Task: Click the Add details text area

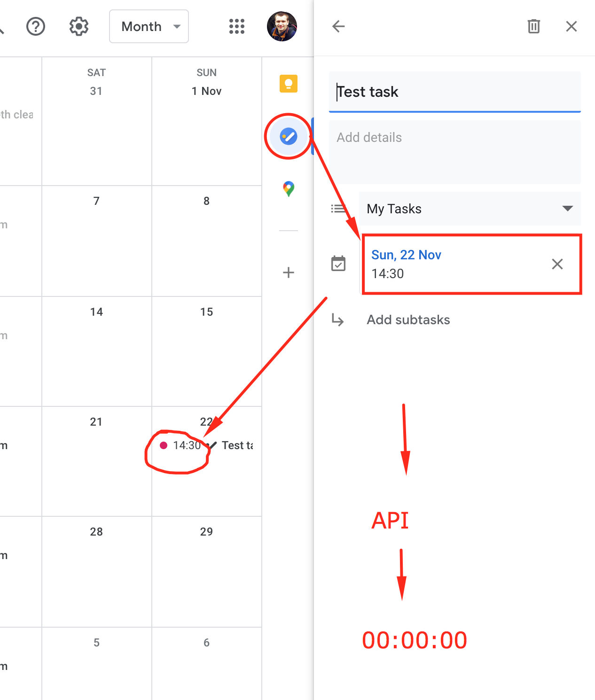Action: 454,151
